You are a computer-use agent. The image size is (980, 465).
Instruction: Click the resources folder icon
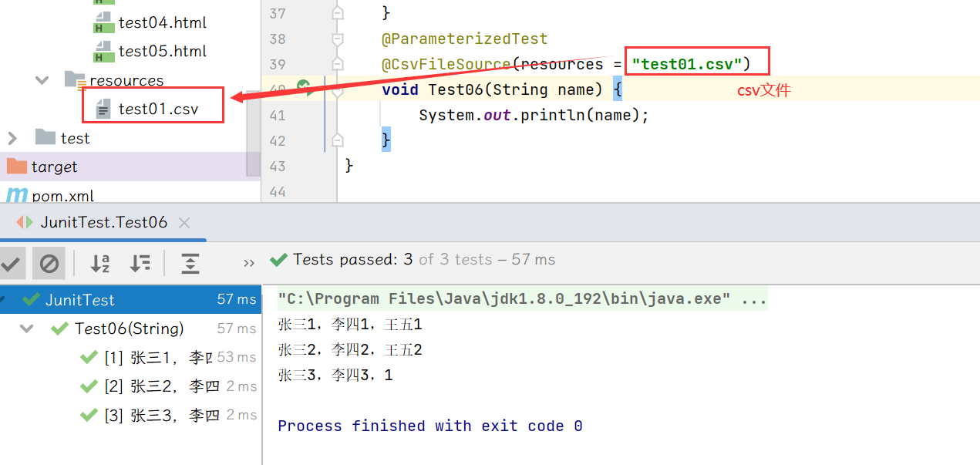[x=75, y=80]
